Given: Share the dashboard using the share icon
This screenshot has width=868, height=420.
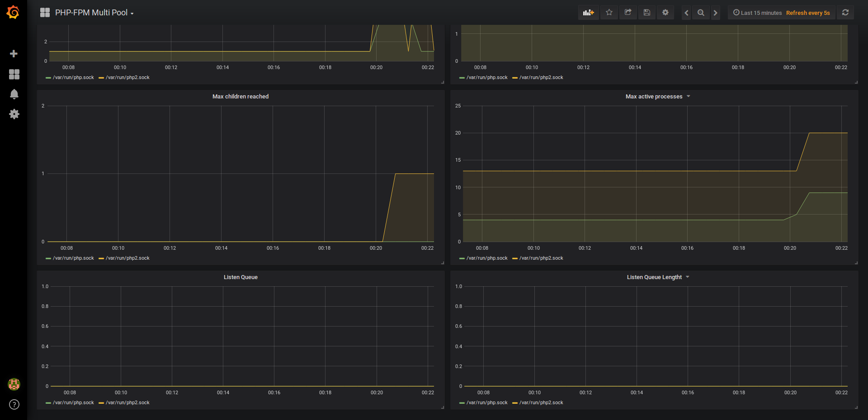Looking at the screenshot, I should [628, 13].
